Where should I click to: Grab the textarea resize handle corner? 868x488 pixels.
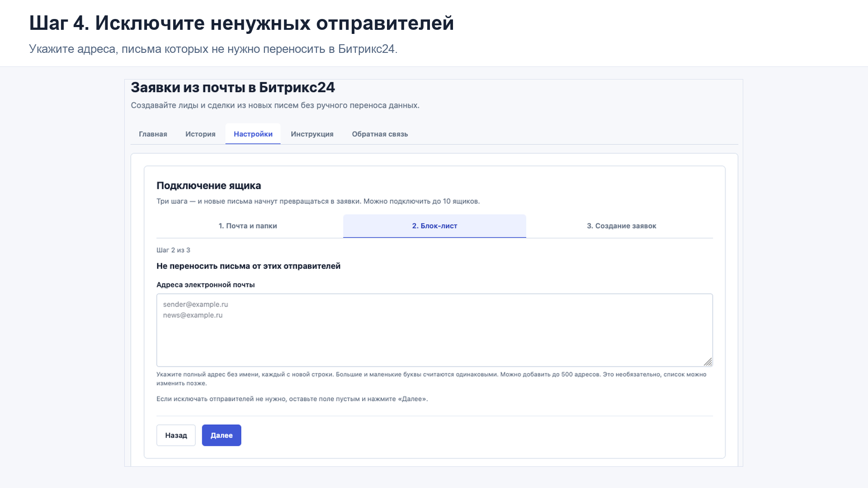click(x=708, y=362)
